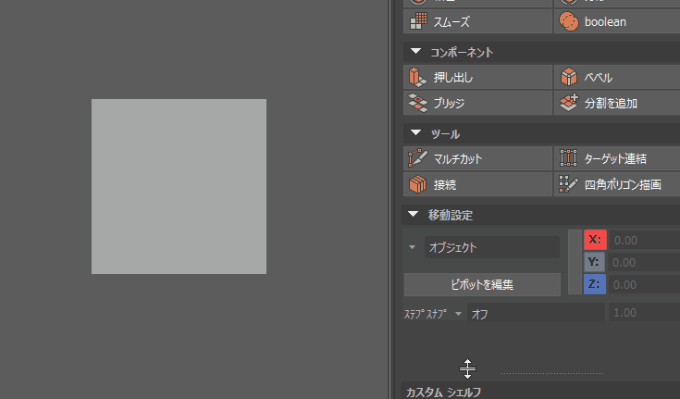Select the ベベル (Bevel) icon
This screenshot has width=680, height=399.
569,77
